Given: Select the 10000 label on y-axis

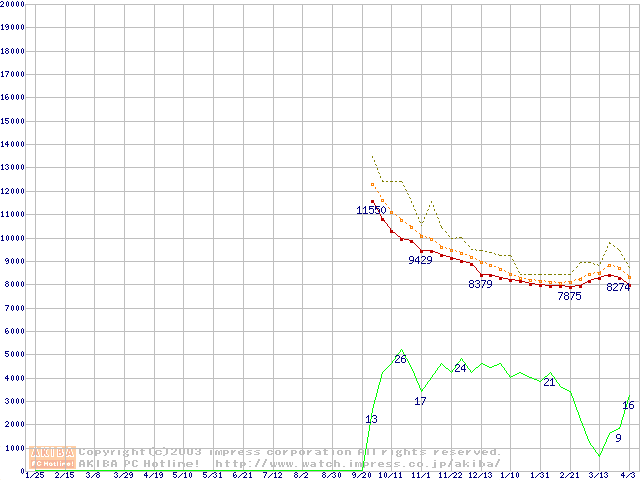Looking at the screenshot, I should [12, 238].
